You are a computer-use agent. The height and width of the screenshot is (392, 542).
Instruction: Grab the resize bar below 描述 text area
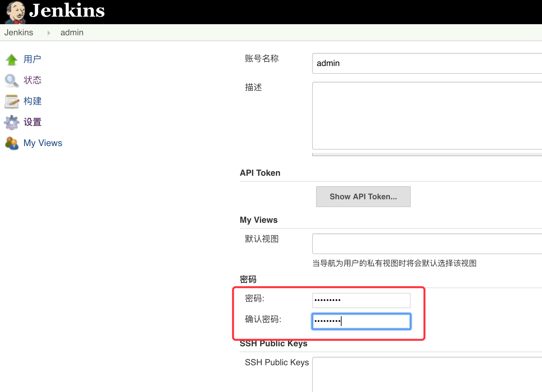coord(427,155)
